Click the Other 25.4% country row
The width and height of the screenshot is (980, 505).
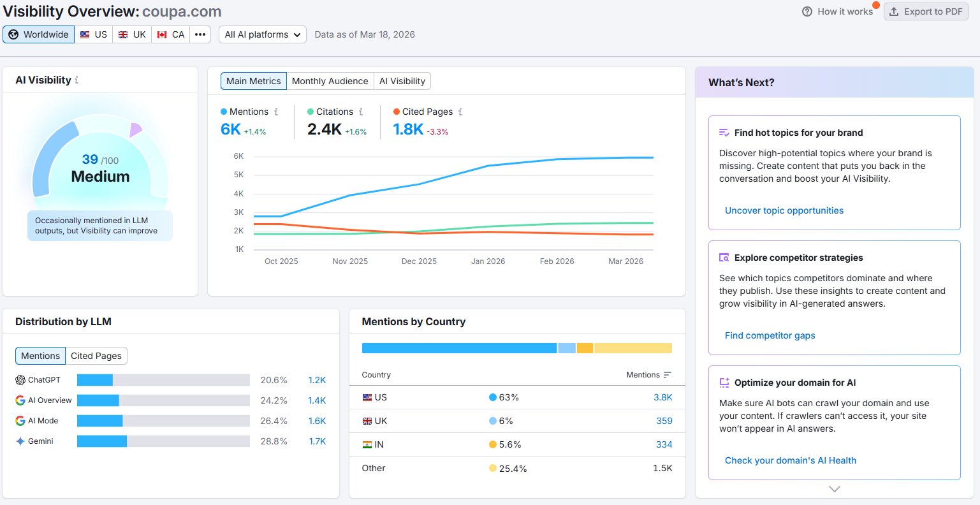(x=517, y=468)
